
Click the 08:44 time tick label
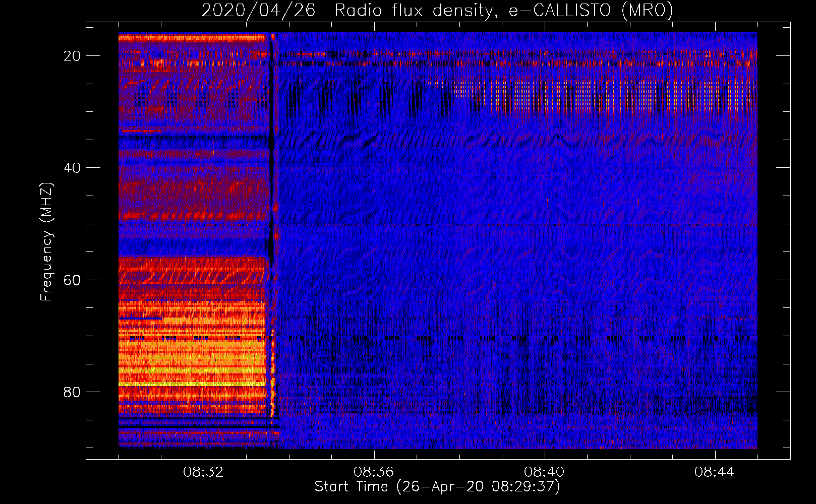click(715, 472)
